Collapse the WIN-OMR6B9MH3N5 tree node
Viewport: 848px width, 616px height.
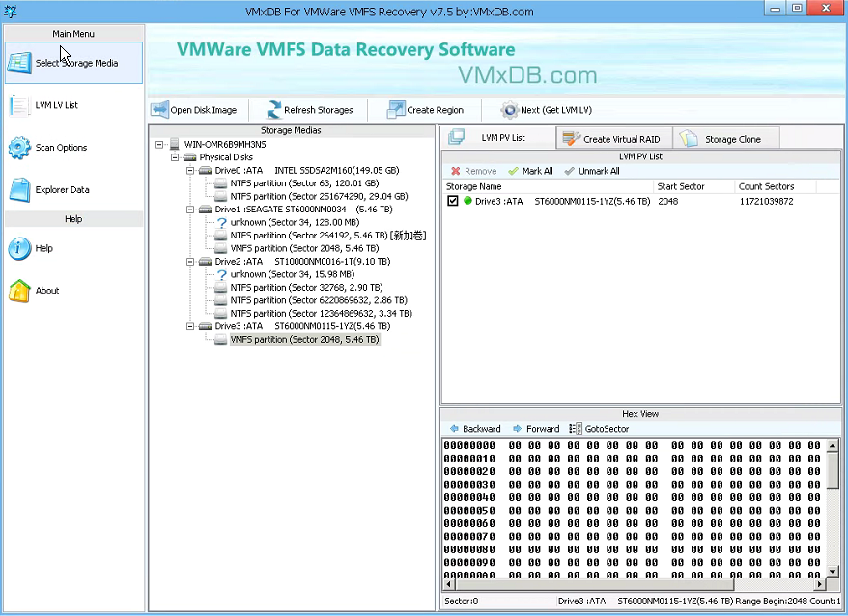159,145
